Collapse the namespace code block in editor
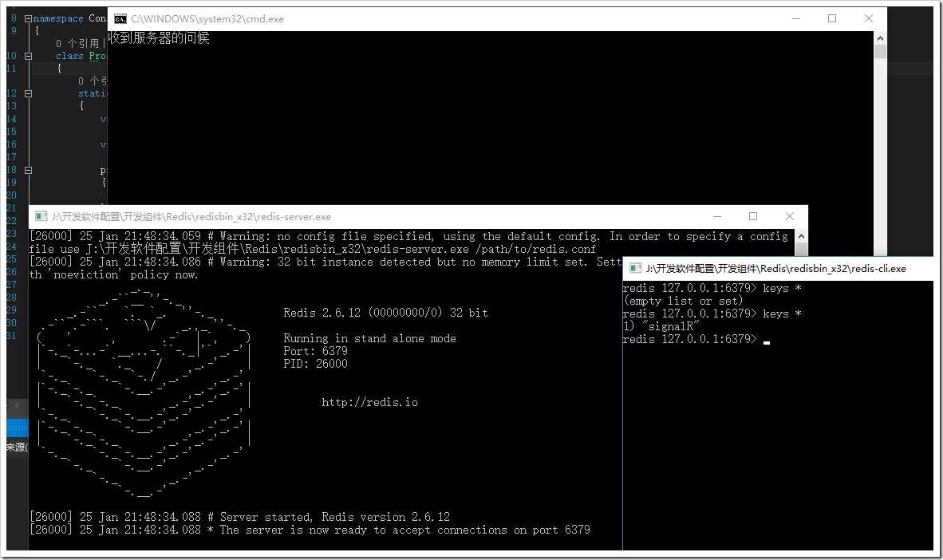This screenshot has height=560, width=943. 28,18
